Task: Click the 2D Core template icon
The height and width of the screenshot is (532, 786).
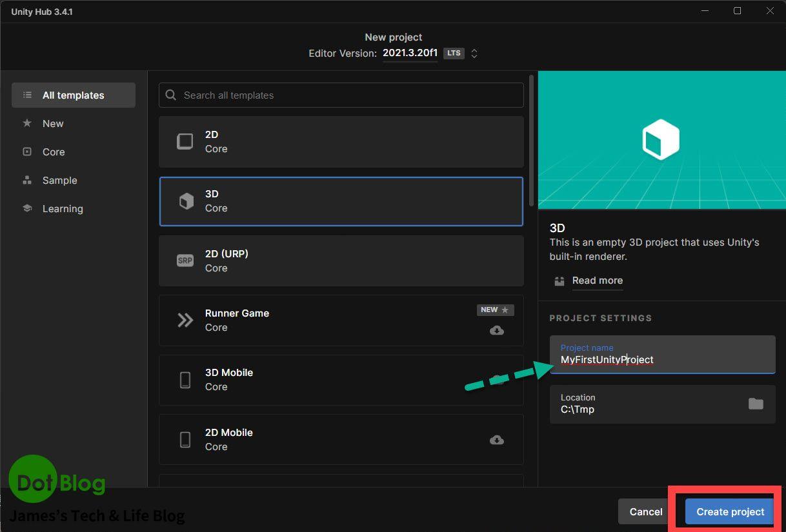Action: [x=186, y=141]
